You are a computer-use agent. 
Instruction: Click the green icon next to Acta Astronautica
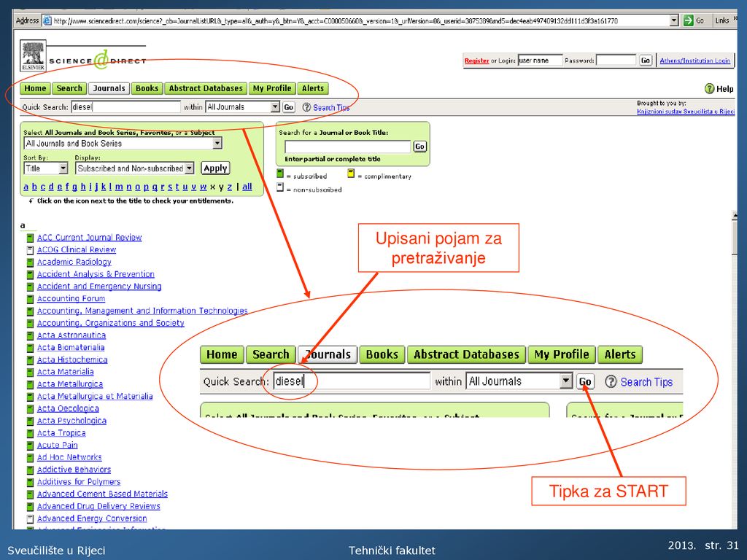point(29,335)
